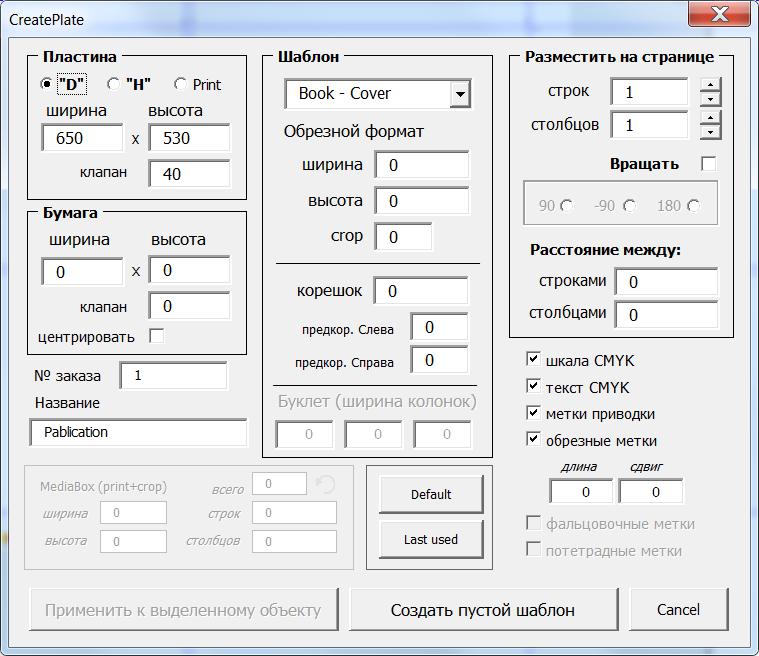Toggle the текст CMYK checkbox
Screen dimensions: 759x656
[x=533, y=386]
